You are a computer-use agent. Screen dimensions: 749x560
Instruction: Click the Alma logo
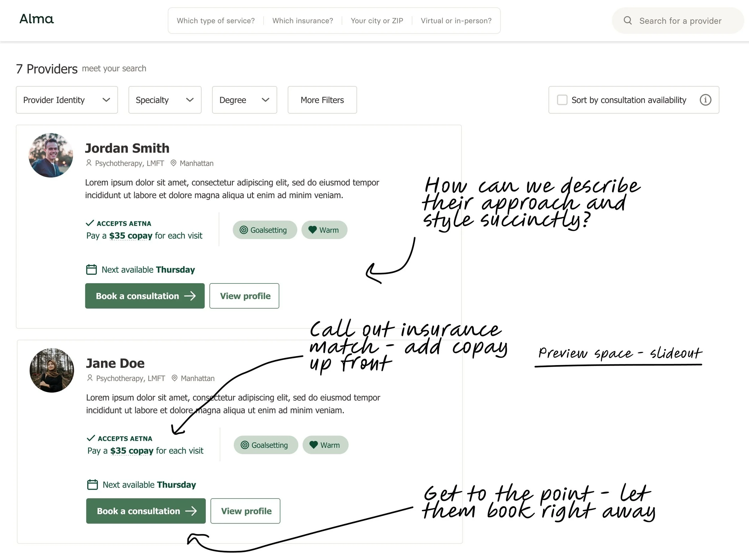[x=37, y=19]
